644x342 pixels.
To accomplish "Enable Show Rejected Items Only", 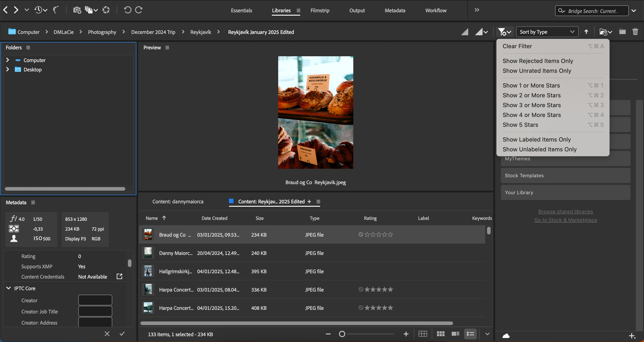I will [538, 61].
